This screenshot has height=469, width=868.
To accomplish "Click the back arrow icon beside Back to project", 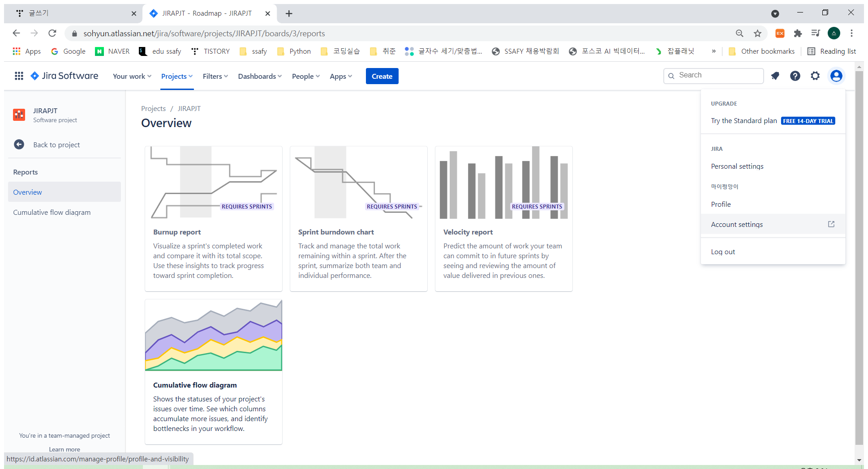I will pos(19,145).
